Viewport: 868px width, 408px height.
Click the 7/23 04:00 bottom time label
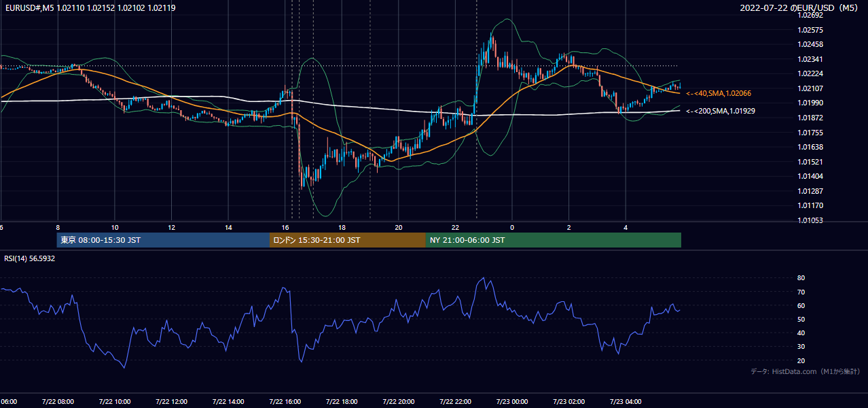click(625, 401)
